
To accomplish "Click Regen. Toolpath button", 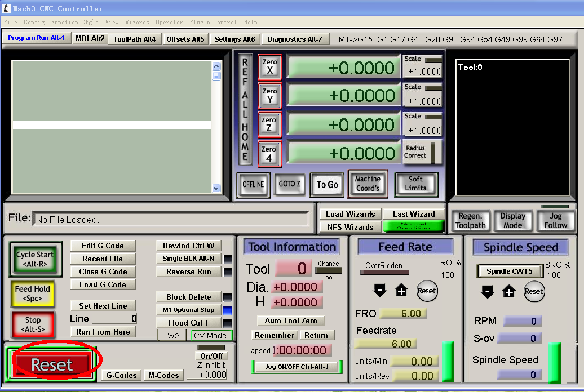I will [x=470, y=220].
